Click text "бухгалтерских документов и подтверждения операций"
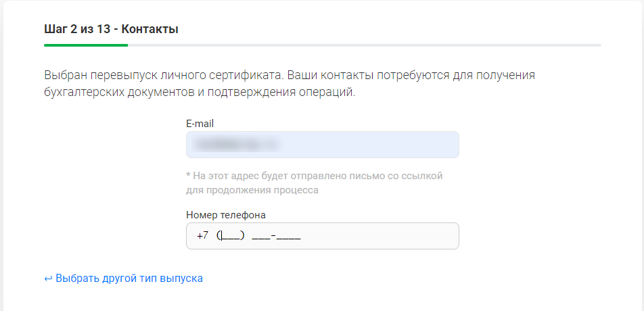Screen dimensions: 644x311 (200, 92)
